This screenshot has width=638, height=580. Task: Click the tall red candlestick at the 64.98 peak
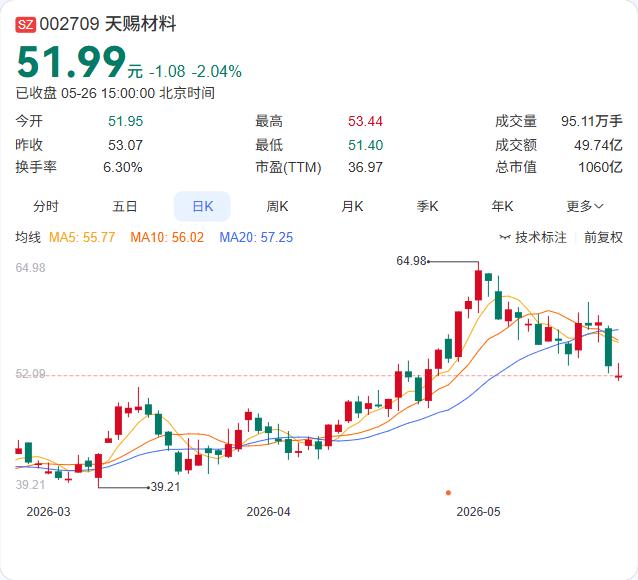coord(478,285)
